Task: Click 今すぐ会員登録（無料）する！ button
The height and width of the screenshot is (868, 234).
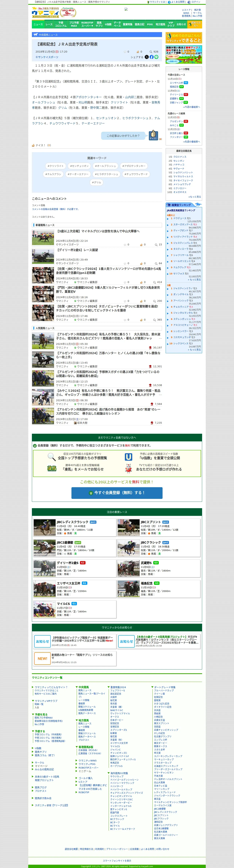Action: coord(117,493)
